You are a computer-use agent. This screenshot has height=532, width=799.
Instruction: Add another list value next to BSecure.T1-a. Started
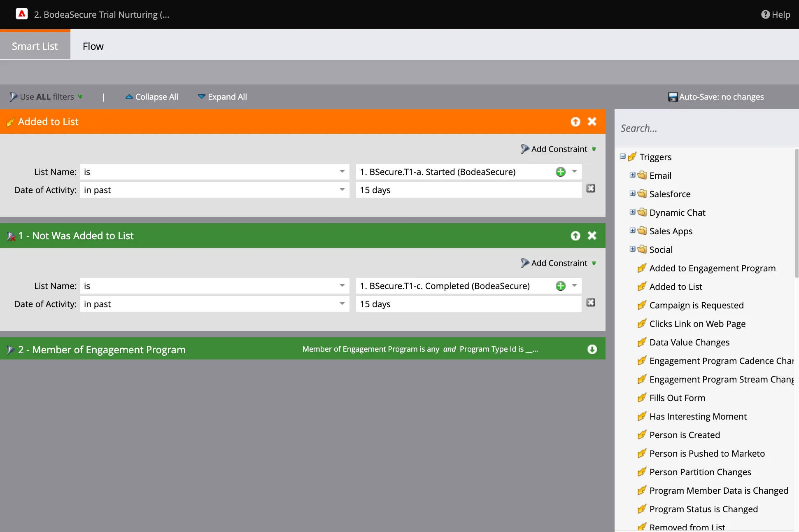point(561,172)
